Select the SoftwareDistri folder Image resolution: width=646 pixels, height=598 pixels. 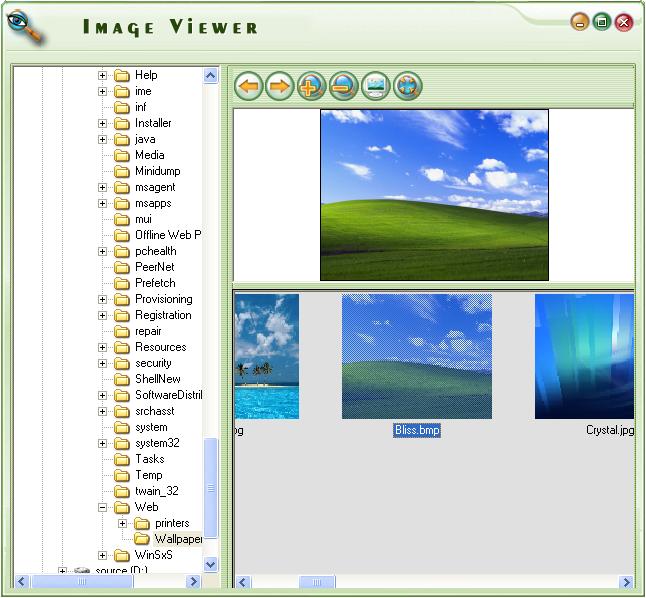tap(169, 395)
